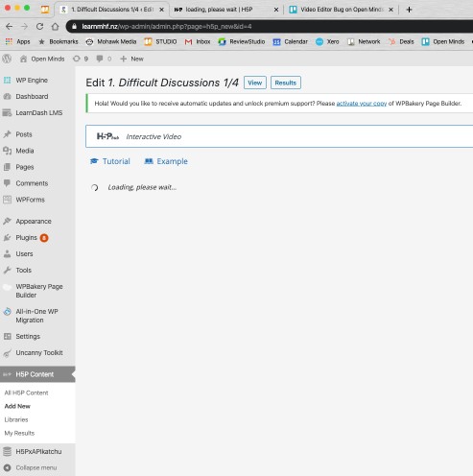Select All H5P Content in the submenu
This screenshot has height=476, width=473.
click(26, 393)
